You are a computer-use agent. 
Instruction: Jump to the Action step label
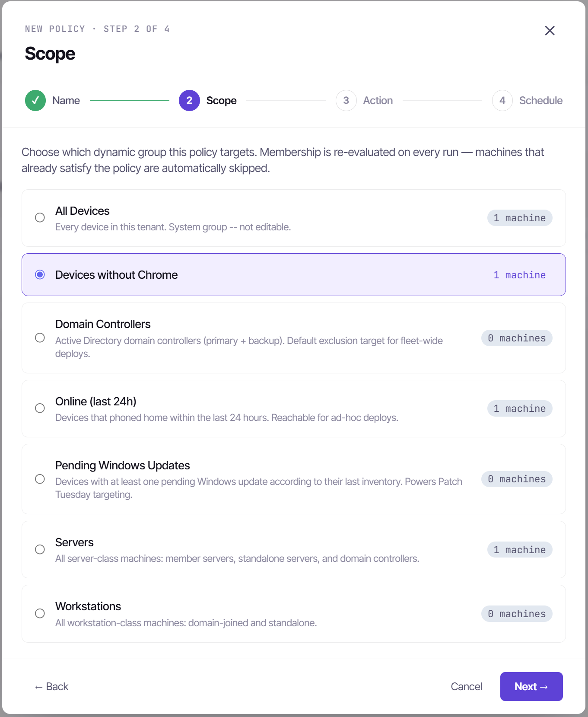tap(378, 101)
